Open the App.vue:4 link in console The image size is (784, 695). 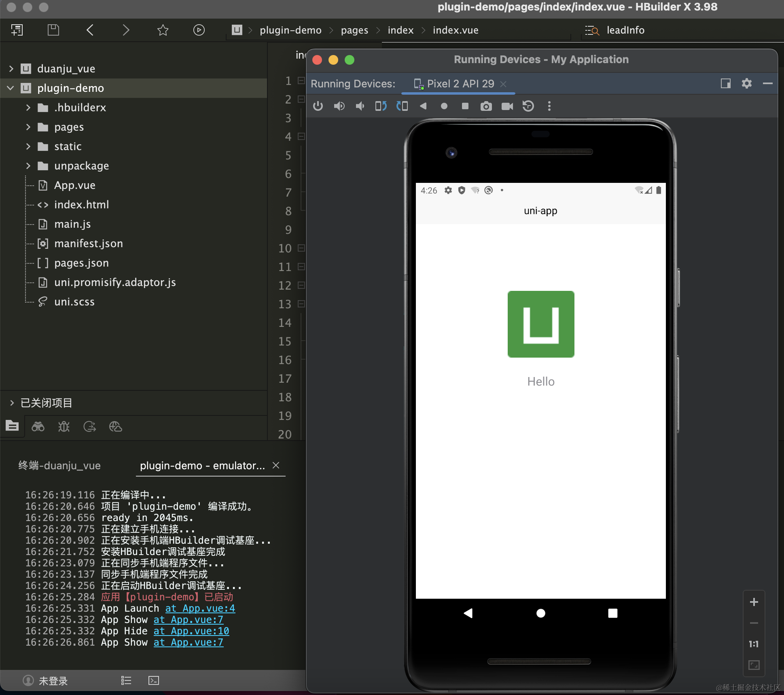(200, 608)
